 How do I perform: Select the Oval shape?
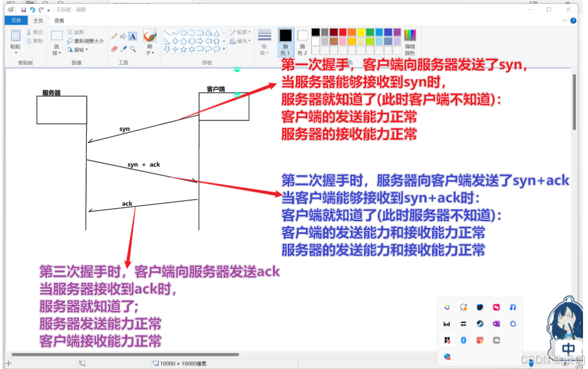184,33
